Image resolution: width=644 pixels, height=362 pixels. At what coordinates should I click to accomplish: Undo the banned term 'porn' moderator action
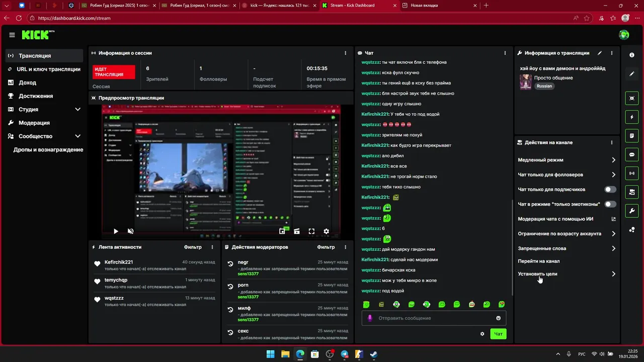[230, 286]
